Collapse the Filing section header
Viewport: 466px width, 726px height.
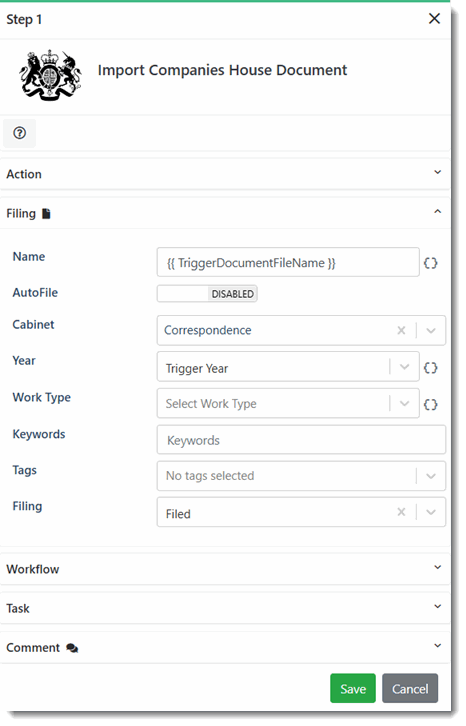point(225,213)
